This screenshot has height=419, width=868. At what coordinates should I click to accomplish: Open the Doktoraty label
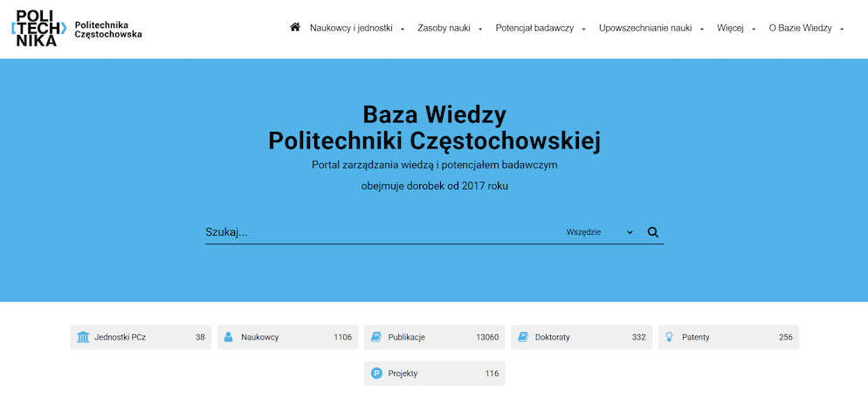tap(553, 337)
